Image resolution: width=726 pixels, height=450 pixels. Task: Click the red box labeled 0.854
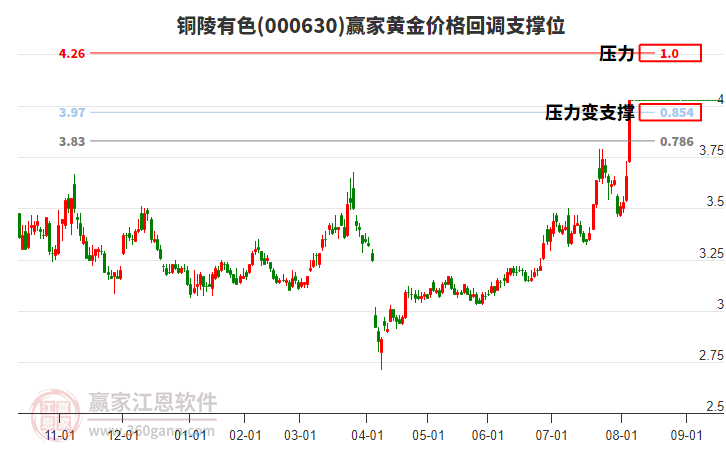tap(670, 112)
